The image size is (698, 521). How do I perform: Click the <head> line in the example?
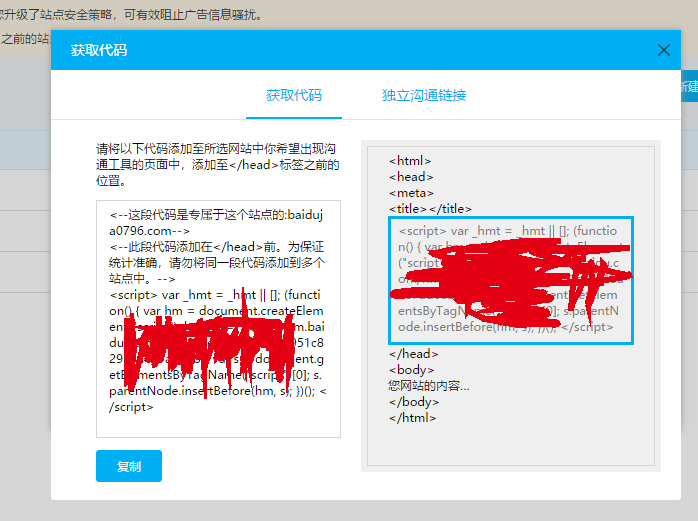(x=411, y=177)
